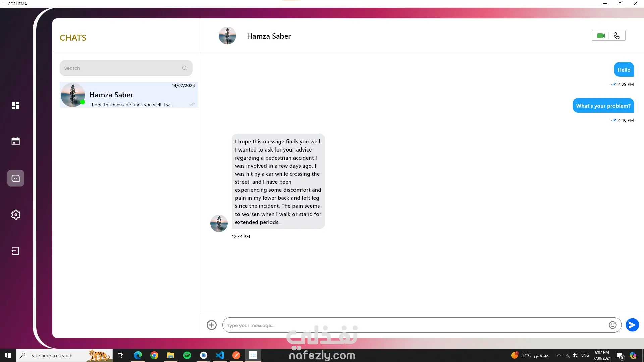Open the emoji picker smiley icon
The height and width of the screenshot is (362, 644).
click(x=612, y=325)
